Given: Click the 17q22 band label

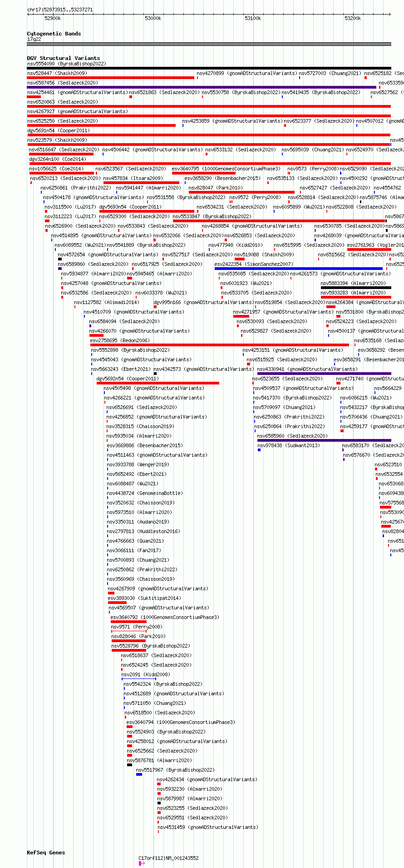Looking at the screenshot, I should [x=34, y=39].
